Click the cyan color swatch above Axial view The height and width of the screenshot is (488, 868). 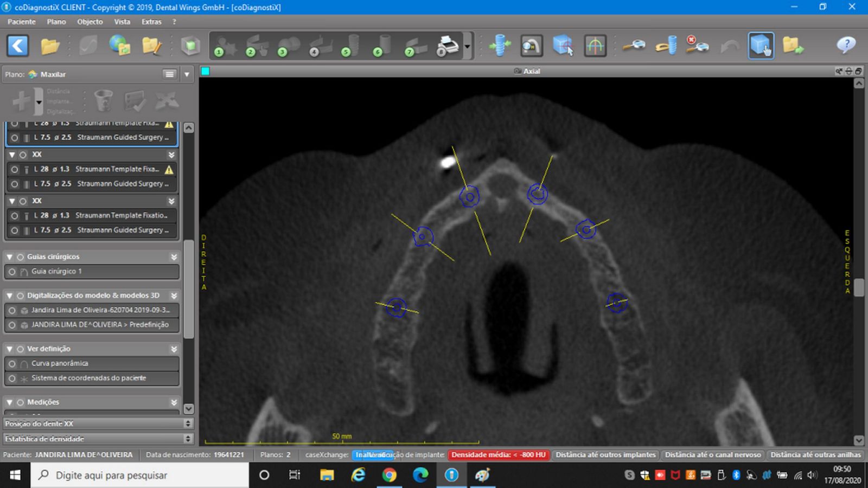coord(205,71)
